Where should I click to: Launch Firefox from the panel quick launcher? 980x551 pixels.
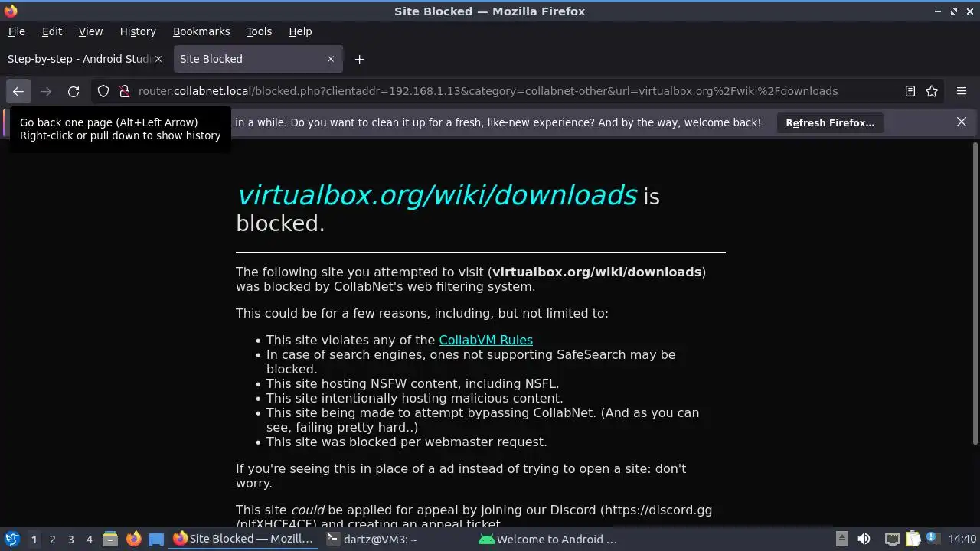click(x=133, y=539)
